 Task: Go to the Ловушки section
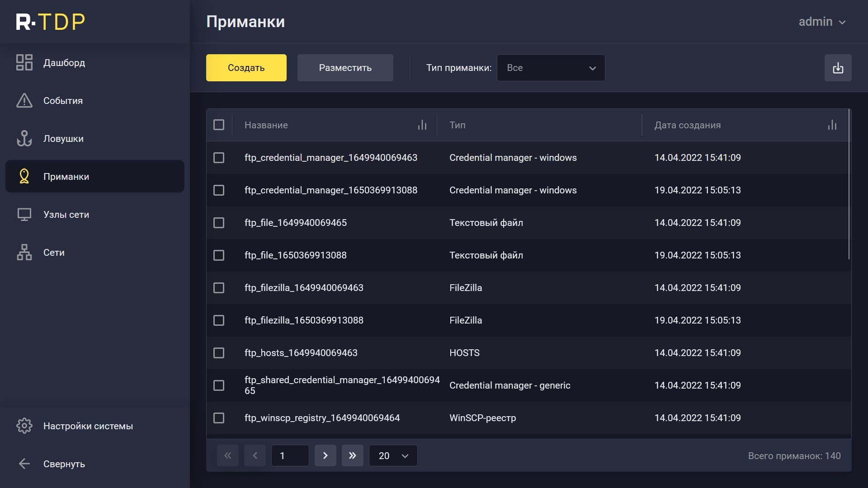point(95,138)
